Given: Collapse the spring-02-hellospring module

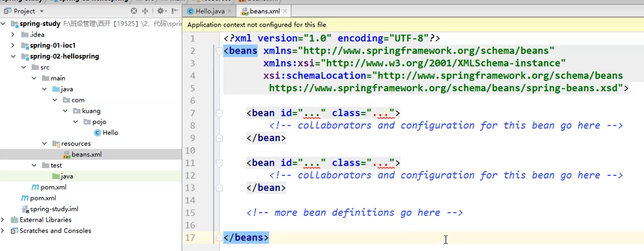Looking at the screenshot, I should tap(13, 56).
